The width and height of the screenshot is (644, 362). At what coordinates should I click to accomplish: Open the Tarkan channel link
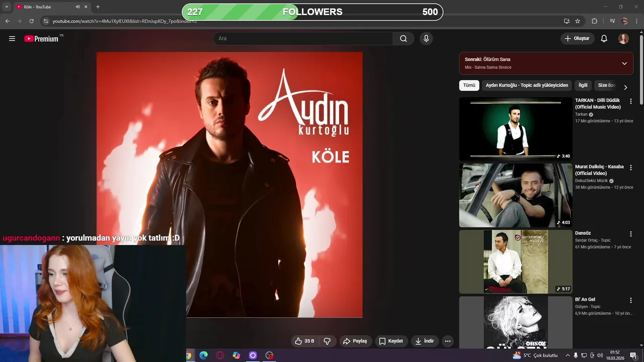pyautogui.click(x=581, y=115)
